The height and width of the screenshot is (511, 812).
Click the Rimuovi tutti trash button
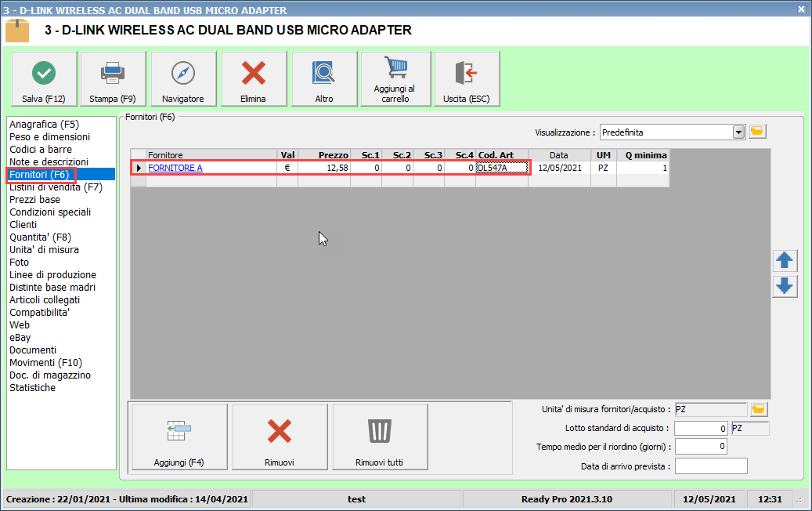pos(380,437)
